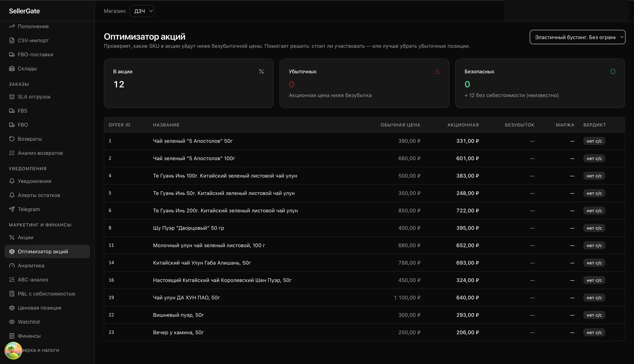Sort by the Акционная column header
The height and width of the screenshot is (364, 634).
tap(463, 125)
